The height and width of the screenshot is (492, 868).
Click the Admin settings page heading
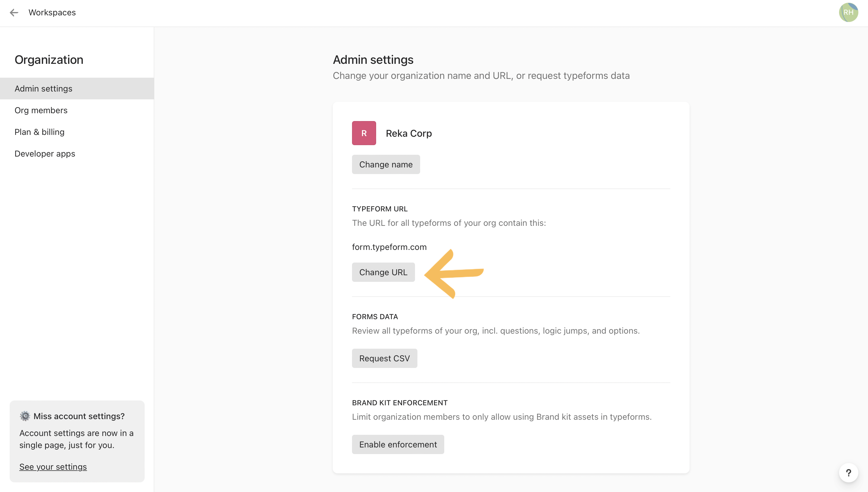[x=373, y=60]
